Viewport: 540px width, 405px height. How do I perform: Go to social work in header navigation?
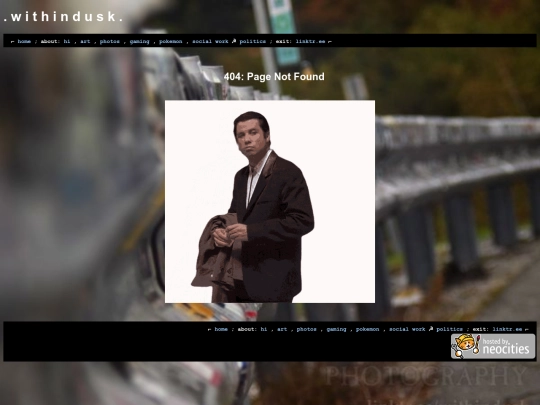pyautogui.click(x=210, y=41)
